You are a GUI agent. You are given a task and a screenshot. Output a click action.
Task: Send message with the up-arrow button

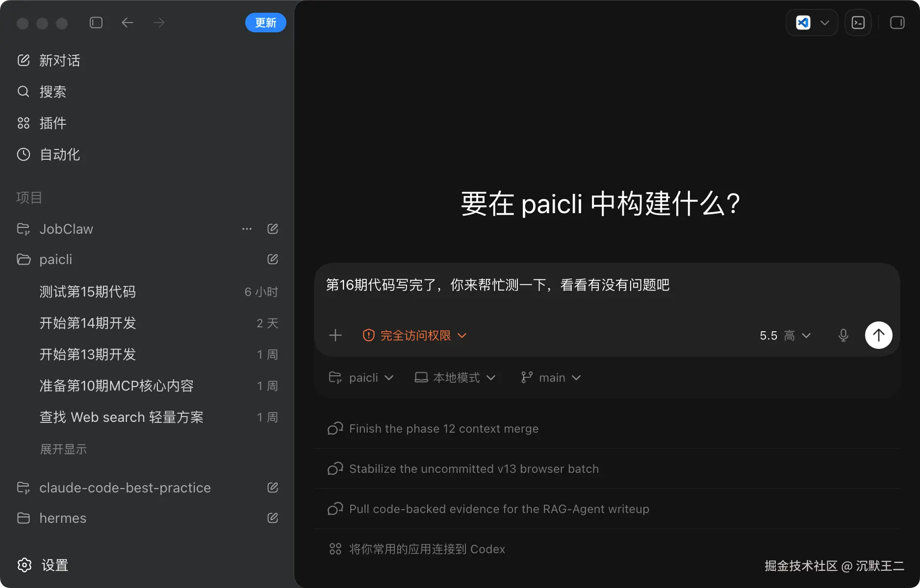(879, 335)
